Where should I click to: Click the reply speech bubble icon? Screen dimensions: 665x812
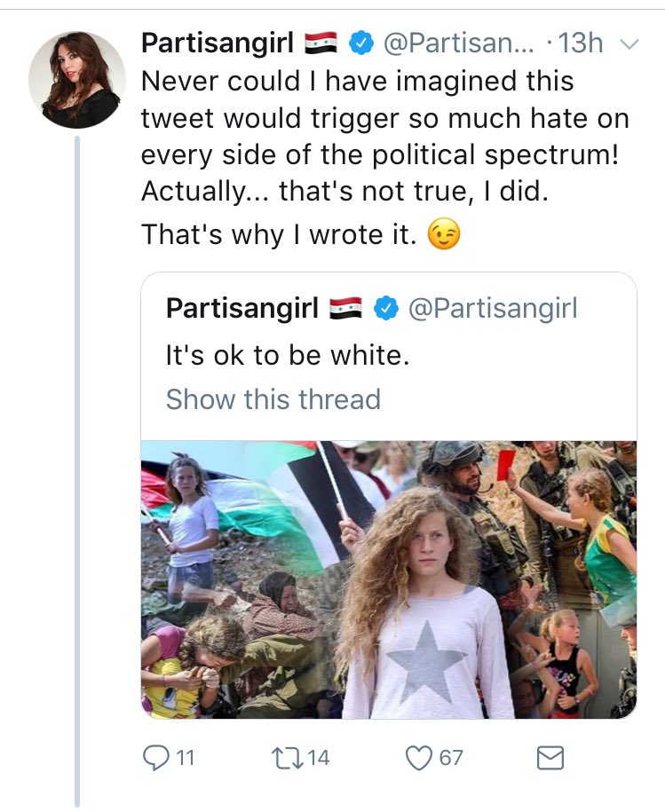[154, 758]
